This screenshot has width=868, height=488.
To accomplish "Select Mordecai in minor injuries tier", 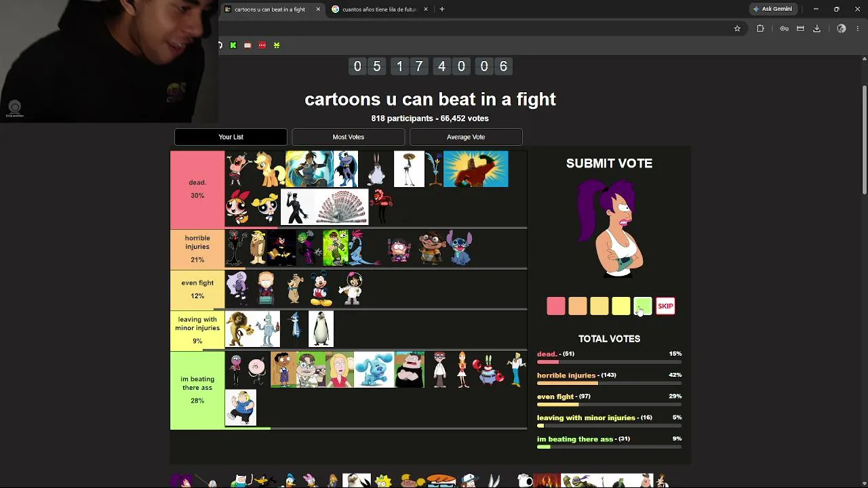I will point(295,329).
